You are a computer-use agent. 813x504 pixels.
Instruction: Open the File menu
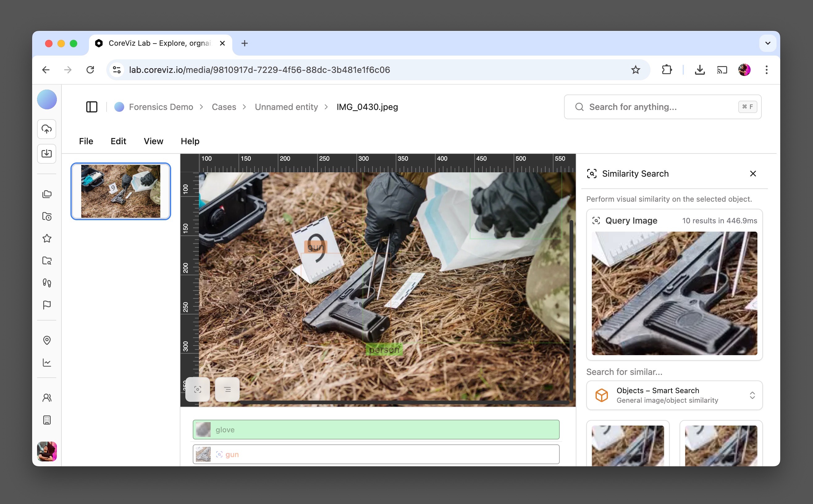(86, 141)
